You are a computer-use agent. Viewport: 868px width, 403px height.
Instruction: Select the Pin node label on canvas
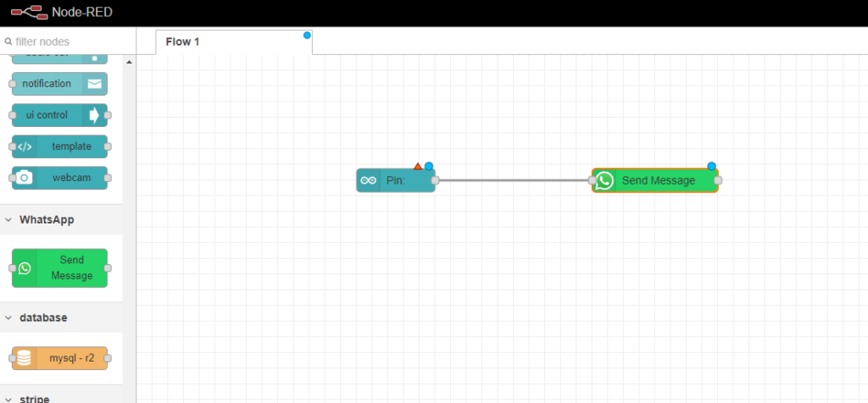[397, 180]
